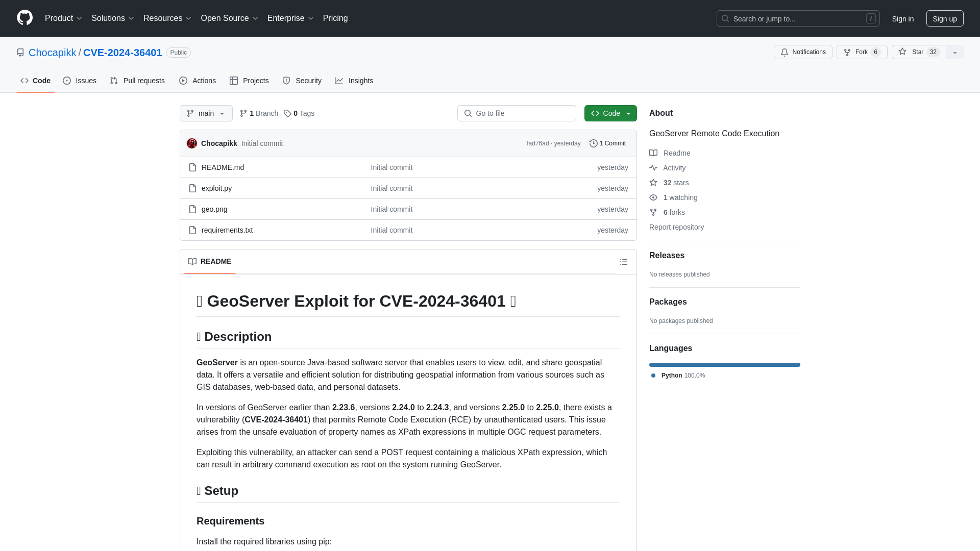The image size is (980, 551).
Task: Select the README tab header
Action: pos(210,261)
